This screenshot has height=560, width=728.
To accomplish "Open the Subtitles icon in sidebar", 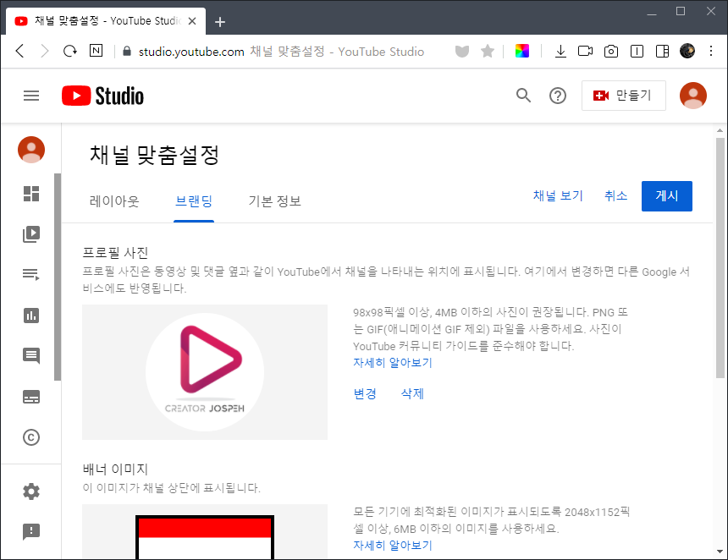I will [x=31, y=397].
